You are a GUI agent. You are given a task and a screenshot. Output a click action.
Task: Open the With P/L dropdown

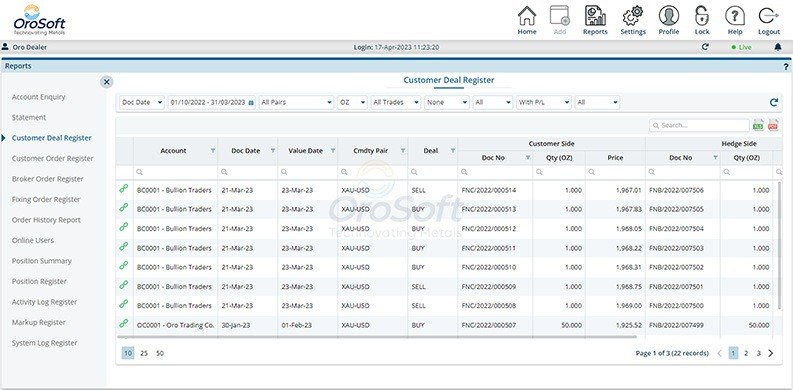pyautogui.click(x=544, y=102)
